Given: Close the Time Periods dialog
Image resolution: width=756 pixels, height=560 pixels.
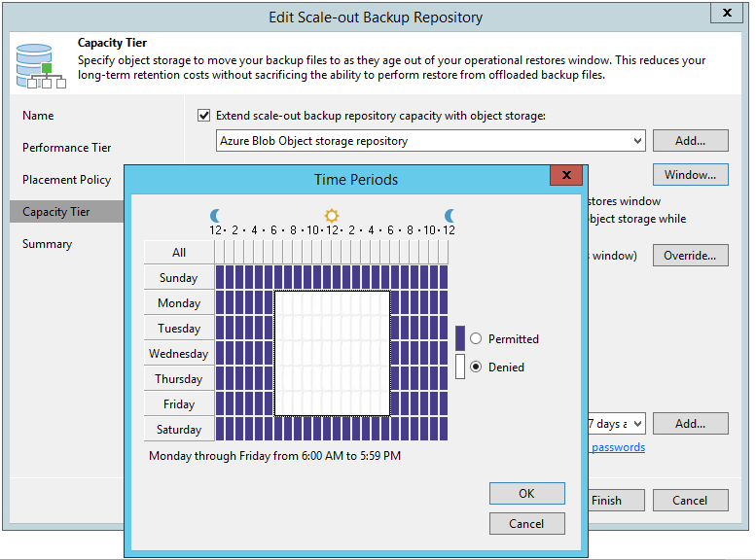Looking at the screenshot, I should 565,177.
